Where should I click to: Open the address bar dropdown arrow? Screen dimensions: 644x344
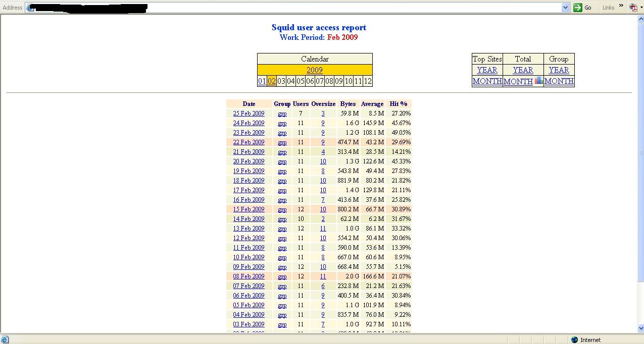(x=566, y=8)
